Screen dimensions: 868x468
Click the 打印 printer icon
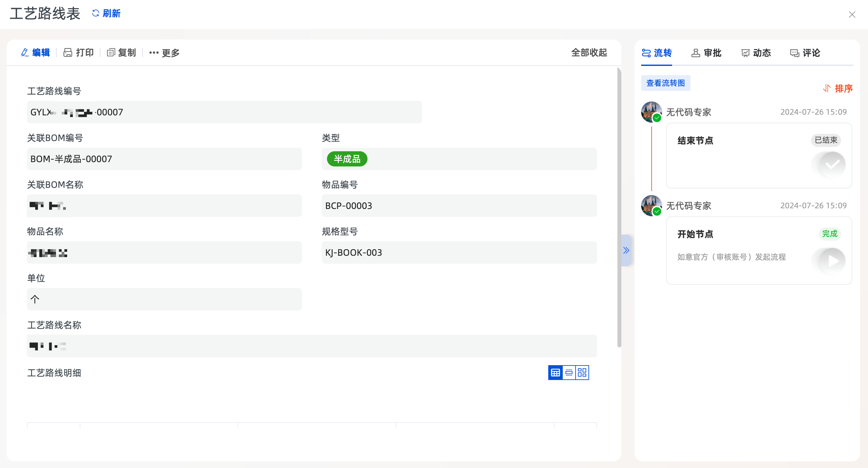pyautogui.click(x=68, y=53)
